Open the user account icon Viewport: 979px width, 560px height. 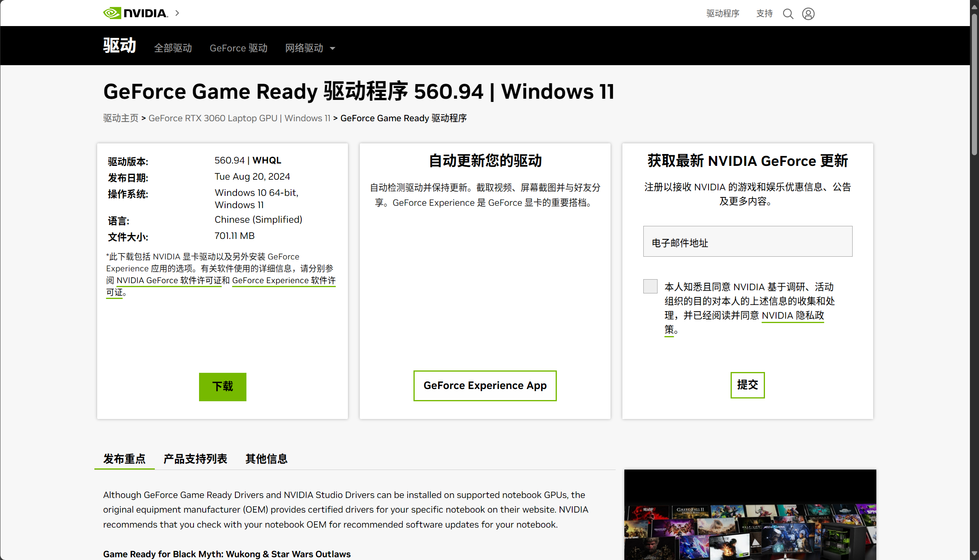coord(808,14)
